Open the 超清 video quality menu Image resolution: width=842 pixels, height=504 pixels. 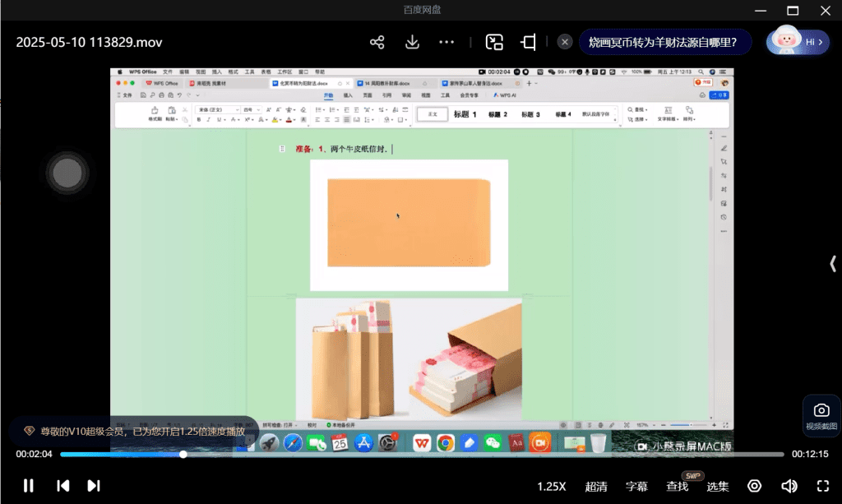coord(596,486)
